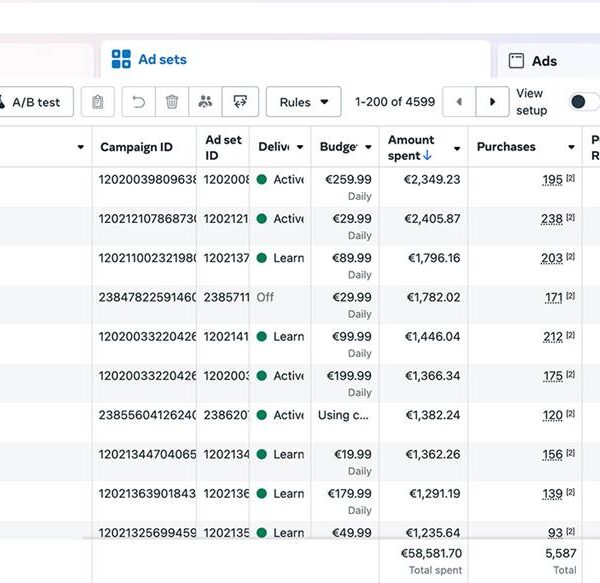
Task: Click the A/B test button
Action: (35, 102)
